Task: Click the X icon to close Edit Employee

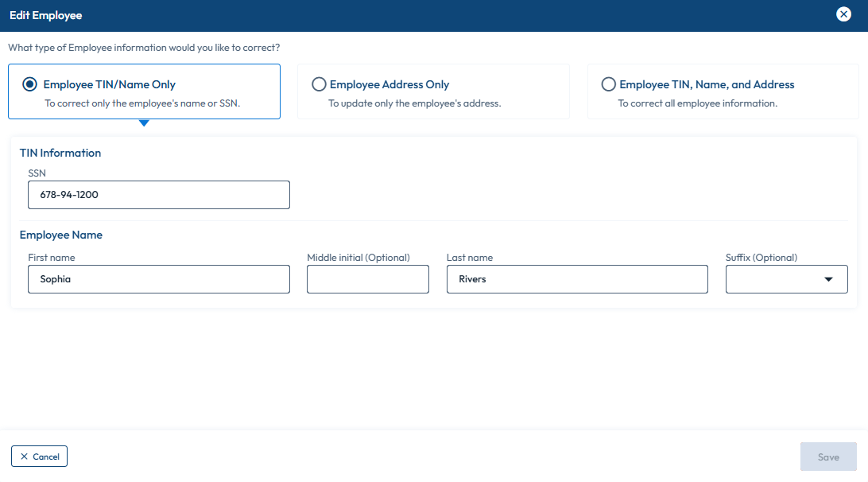Action: (843, 14)
